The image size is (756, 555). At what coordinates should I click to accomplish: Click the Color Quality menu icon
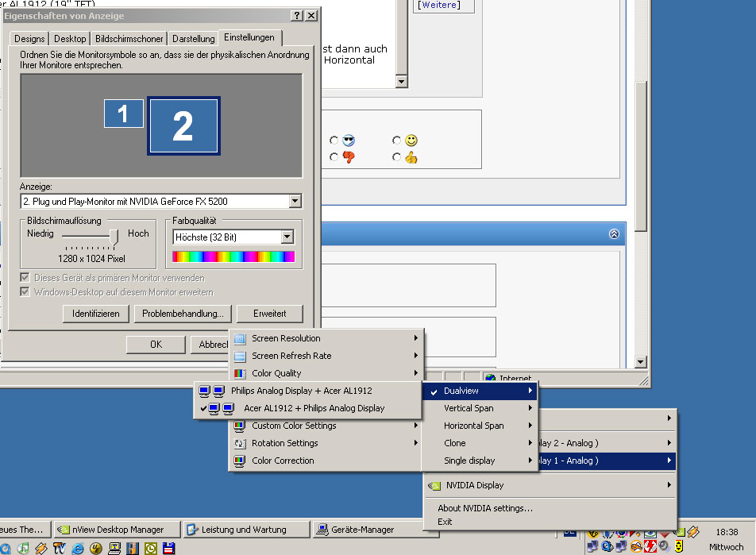[x=240, y=373]
